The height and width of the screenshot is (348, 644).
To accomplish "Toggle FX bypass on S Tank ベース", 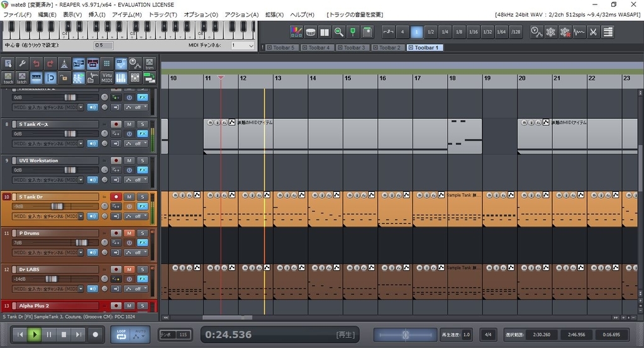I will click(130, 133).
